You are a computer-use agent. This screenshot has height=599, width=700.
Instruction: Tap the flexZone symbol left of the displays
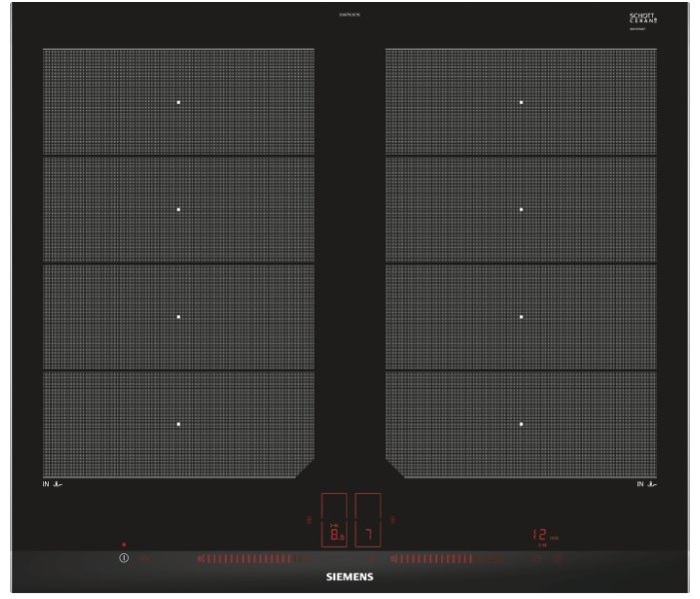point(309,520)
